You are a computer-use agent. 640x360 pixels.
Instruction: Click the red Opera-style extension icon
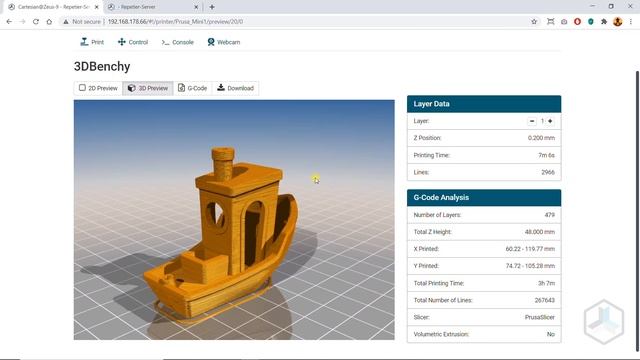pyautogui.click(x=577, y=22)
